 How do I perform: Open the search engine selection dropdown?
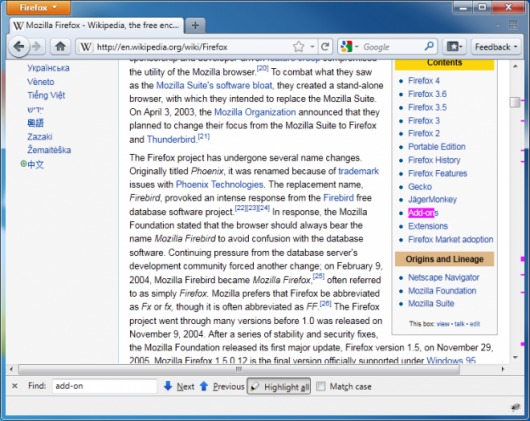point(357,47)
